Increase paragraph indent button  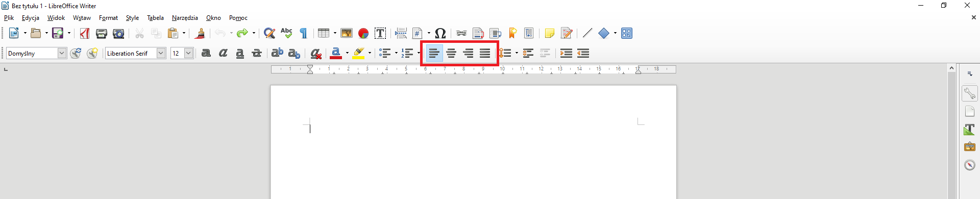pos(566,53)
